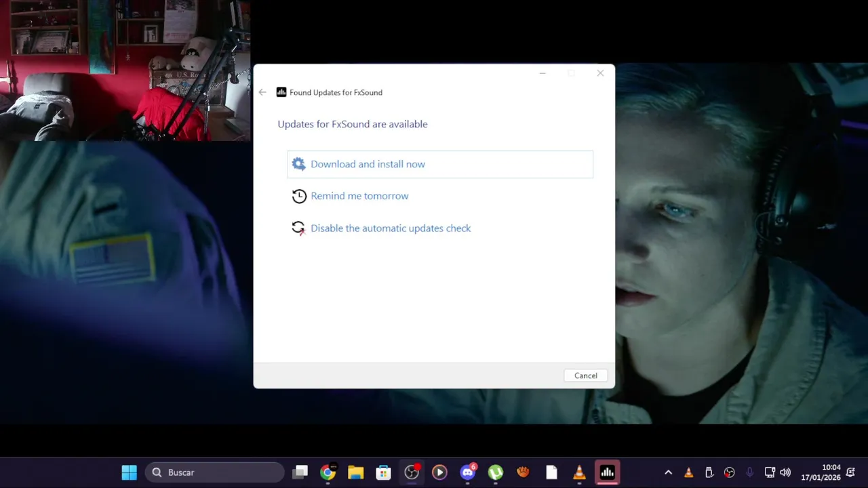
Task: Click the clock icon beside Remind me
Action: 299,197
